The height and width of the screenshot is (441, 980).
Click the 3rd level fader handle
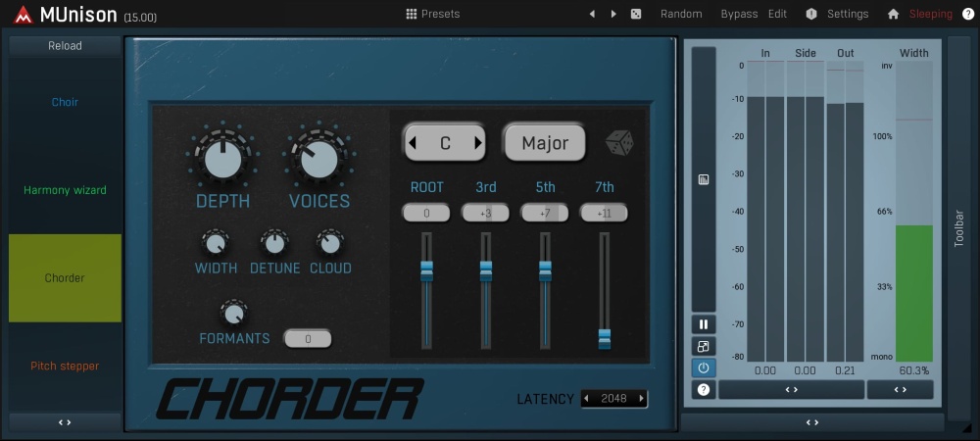(x=486, y=271)
